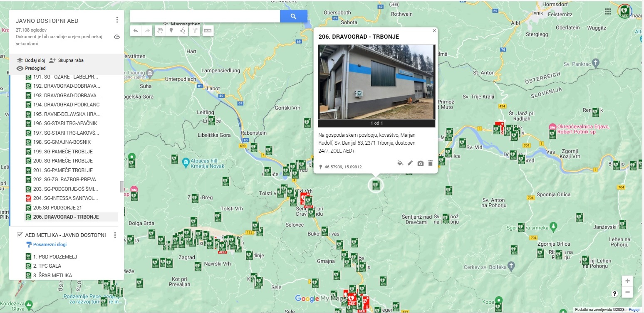This screenshot has height=313, width=644.
Task: Click the 27.108 ogledov view count
Action: coord(31,30)
